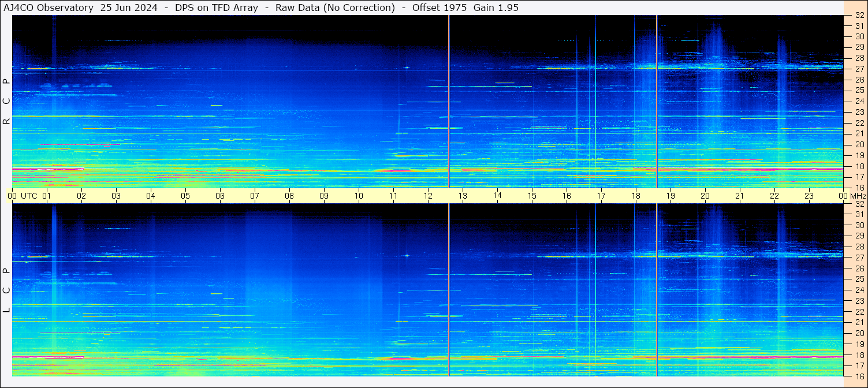Image resolution: width=868 pixels, height=388 pixels.
Task: Click 31 MHz on lower LCP frequency scale
Action: 859,214
